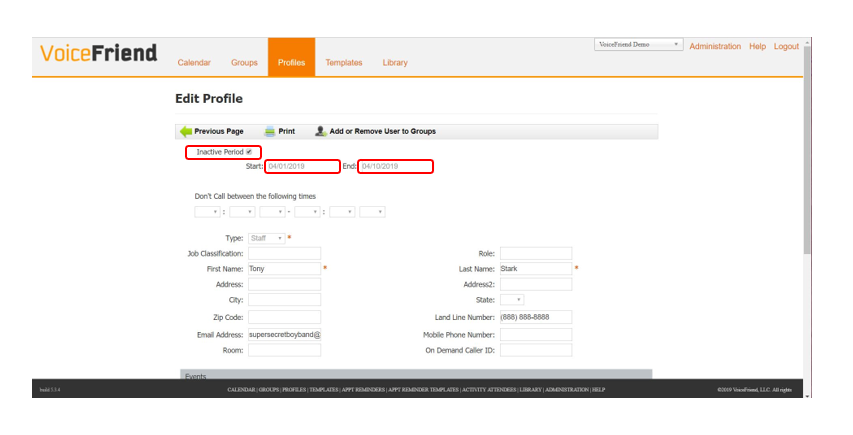This screenshot has width=853, height=435.
Task: Click the Address2 input field
Action: tap(536, 284)
